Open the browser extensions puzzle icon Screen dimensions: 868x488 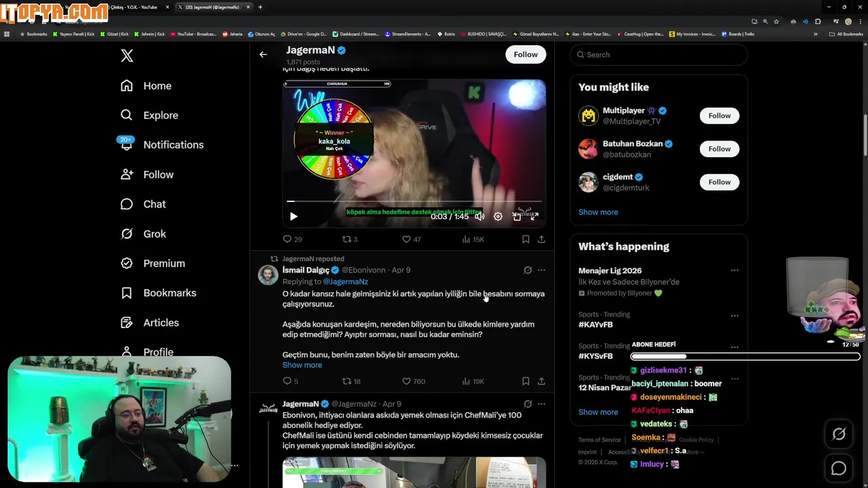(817, 21)
